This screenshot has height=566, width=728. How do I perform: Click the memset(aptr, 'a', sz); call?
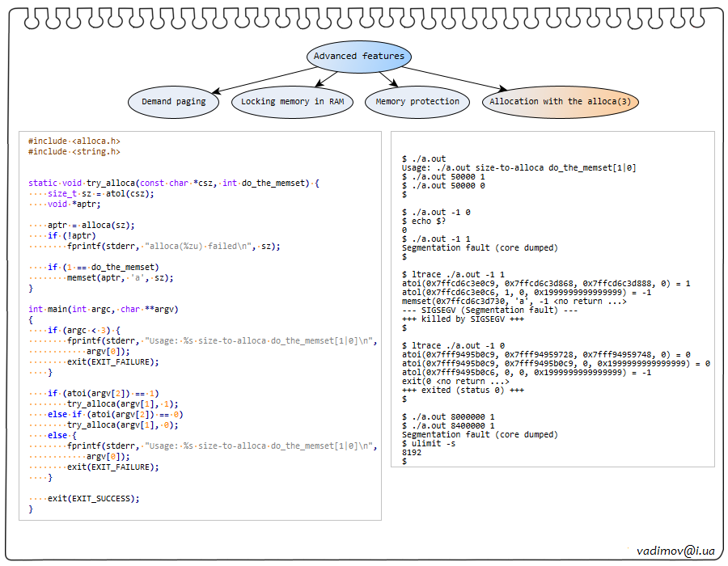coord(120,277)
